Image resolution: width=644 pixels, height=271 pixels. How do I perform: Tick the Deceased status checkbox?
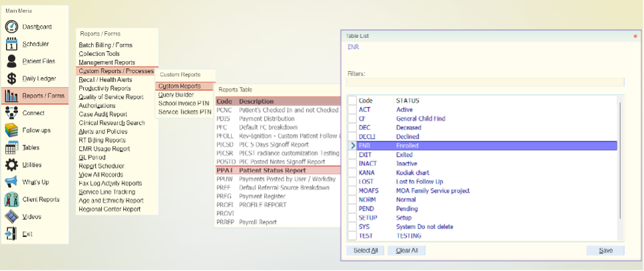pos(352,128)
